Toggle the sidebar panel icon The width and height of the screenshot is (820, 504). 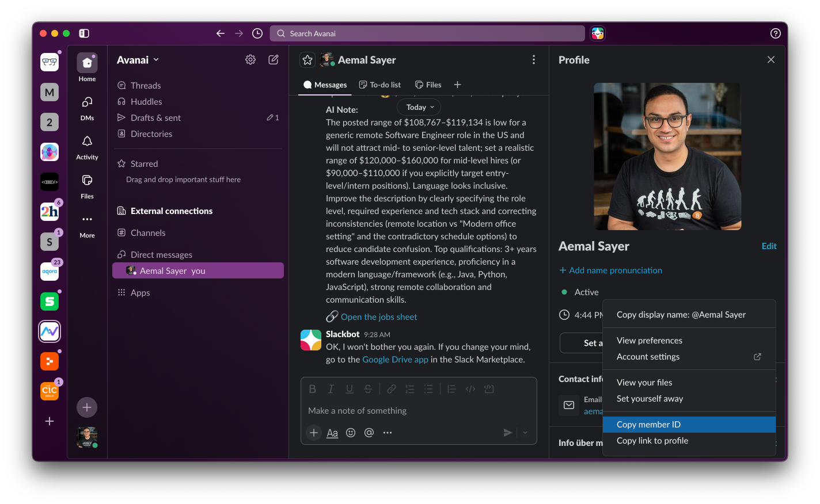pos(84,33)
